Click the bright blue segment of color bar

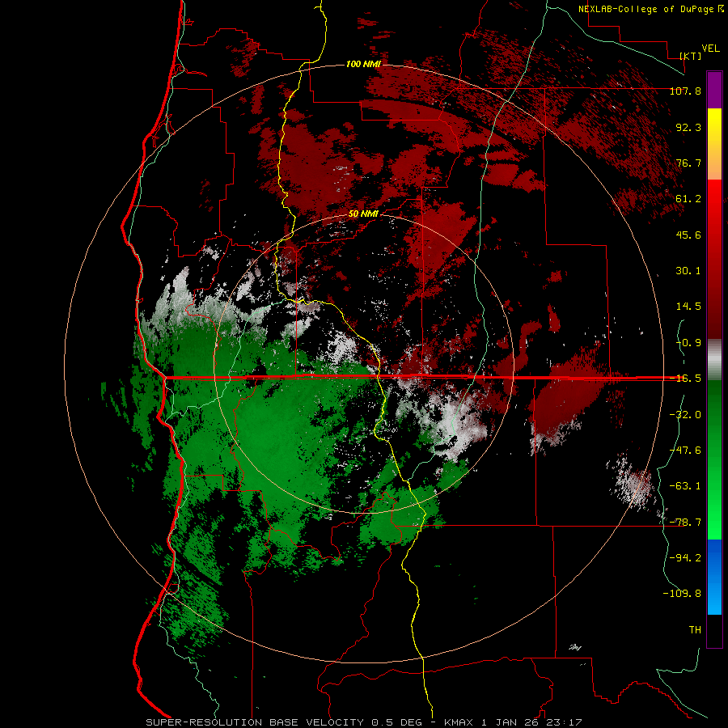pos(714,577)
